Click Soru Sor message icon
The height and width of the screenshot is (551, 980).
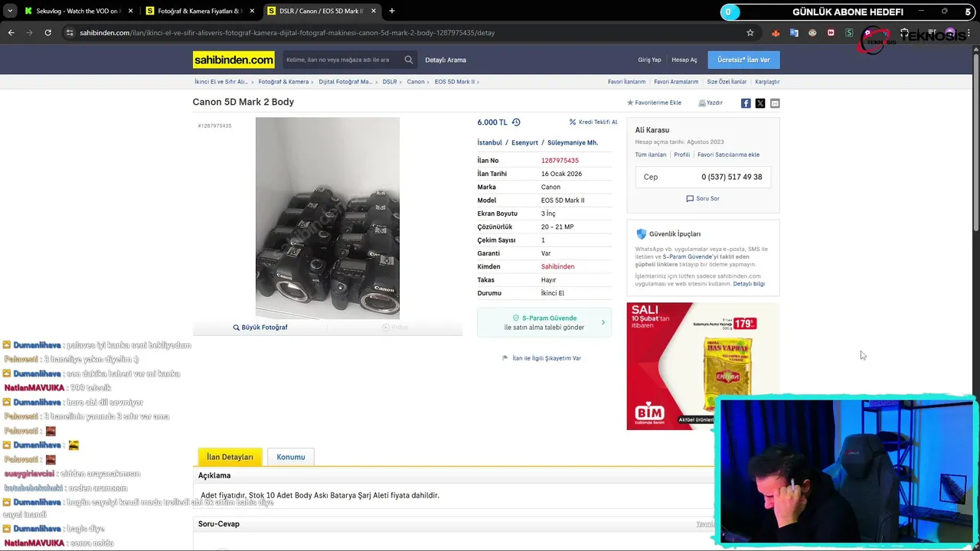point(690,198)
